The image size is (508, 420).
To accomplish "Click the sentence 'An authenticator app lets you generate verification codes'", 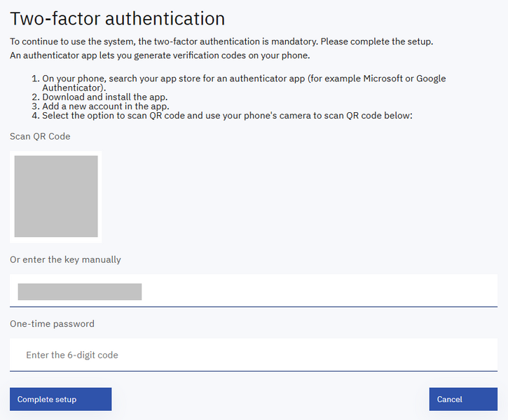I will tap(160, 55).
